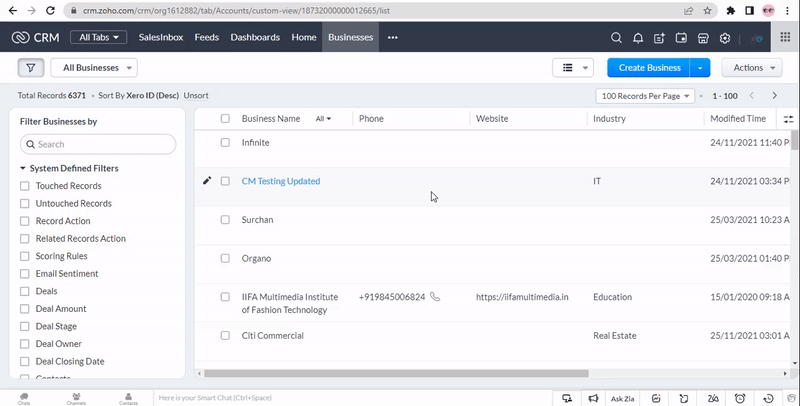Click the Create Business button
Screen dimensions: 800x406
[x=649, y=68]
